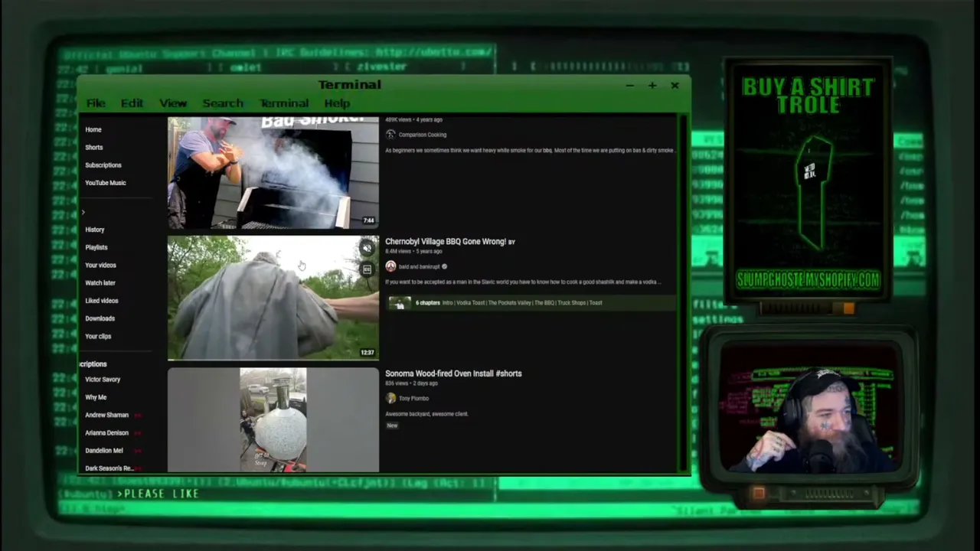Open Downloads in sidebar

(x=100, y=318)
